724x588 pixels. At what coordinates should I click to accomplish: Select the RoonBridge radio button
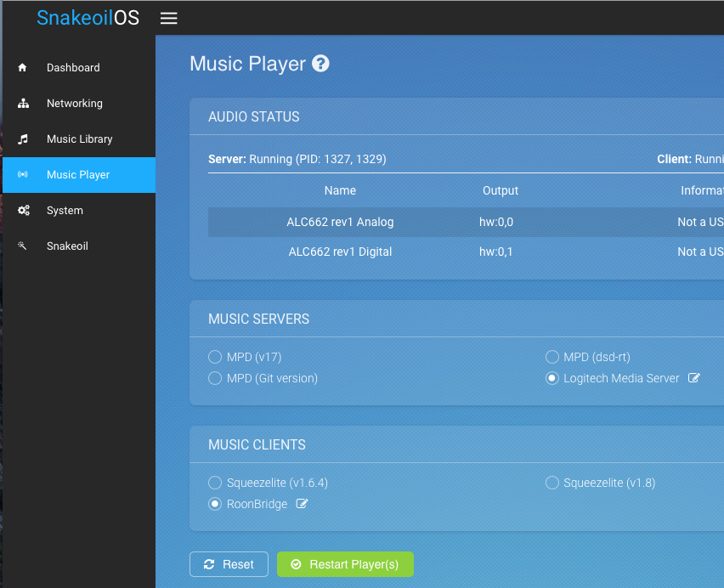(215, 504)
